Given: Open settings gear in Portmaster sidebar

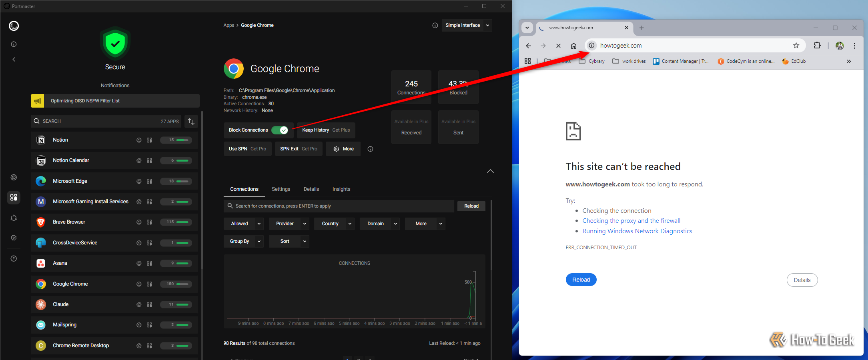Looking at the screenshot, I should (x=14, y=238).
